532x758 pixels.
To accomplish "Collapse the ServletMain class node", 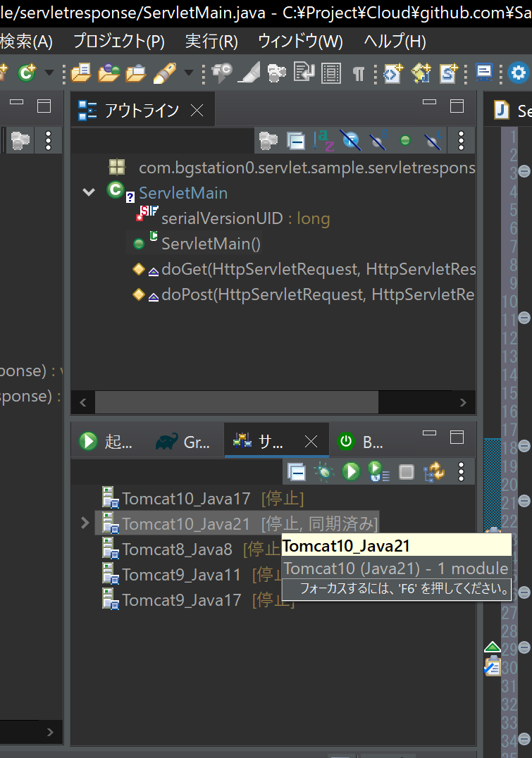I will coord(89,192).
